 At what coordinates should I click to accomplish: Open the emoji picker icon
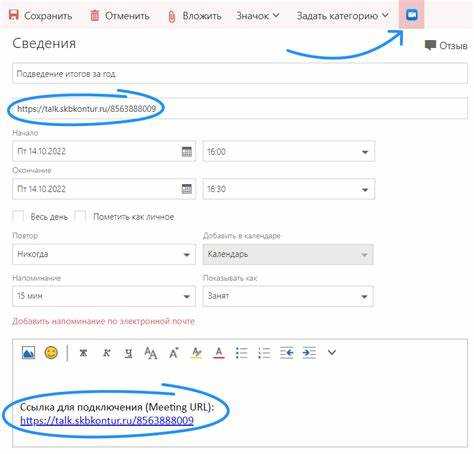[x=51, y=352]
